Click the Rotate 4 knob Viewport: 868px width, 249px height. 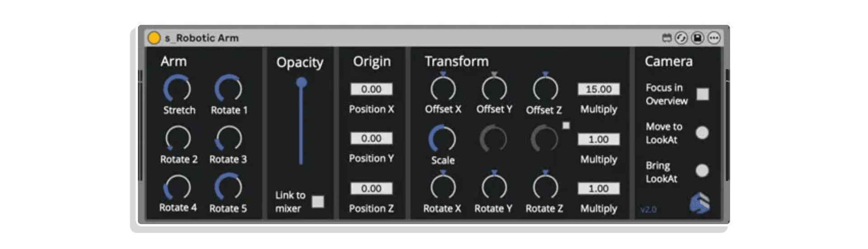(177, 187)
